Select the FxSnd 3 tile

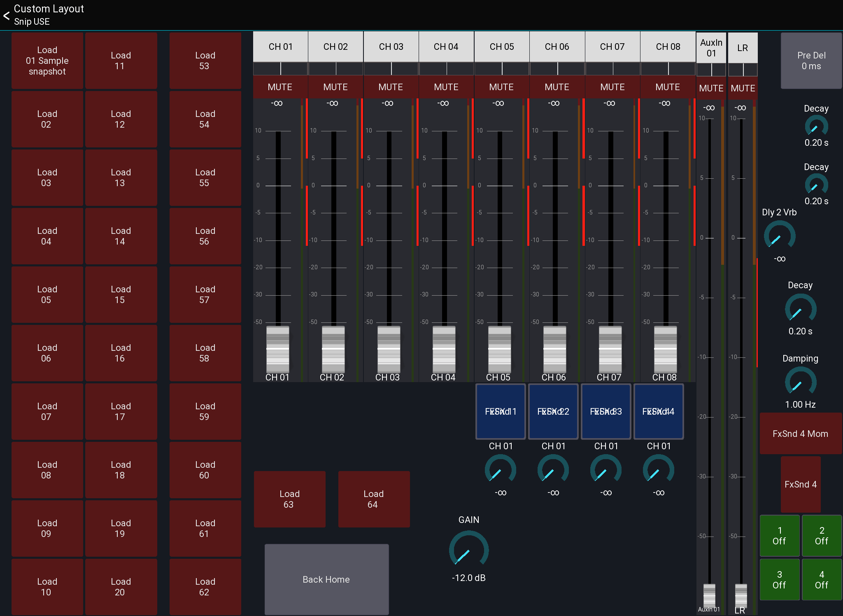605,411
